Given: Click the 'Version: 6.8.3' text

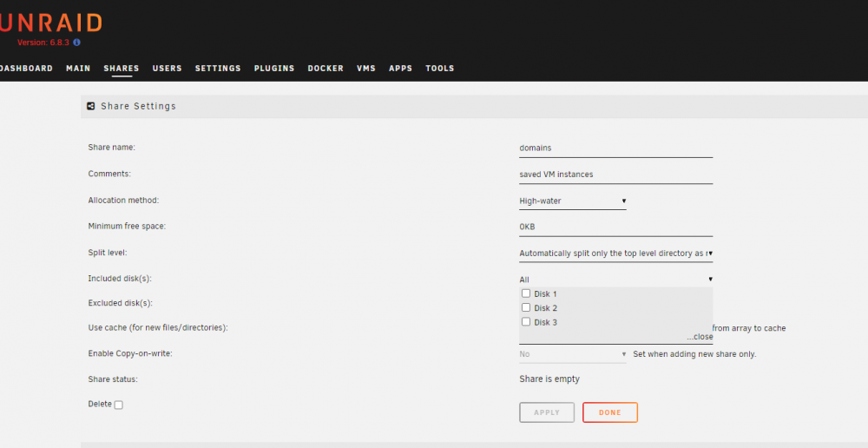Looking at the screenshot, I should (43, 43).
